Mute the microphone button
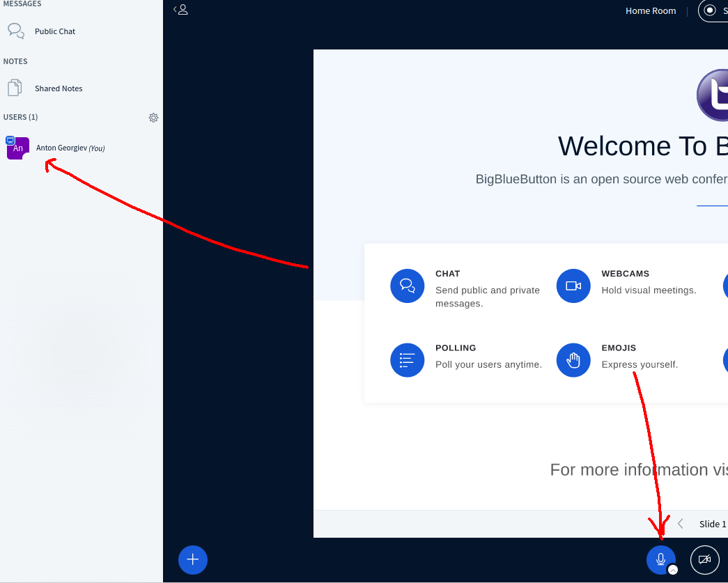 coord(660,559)
